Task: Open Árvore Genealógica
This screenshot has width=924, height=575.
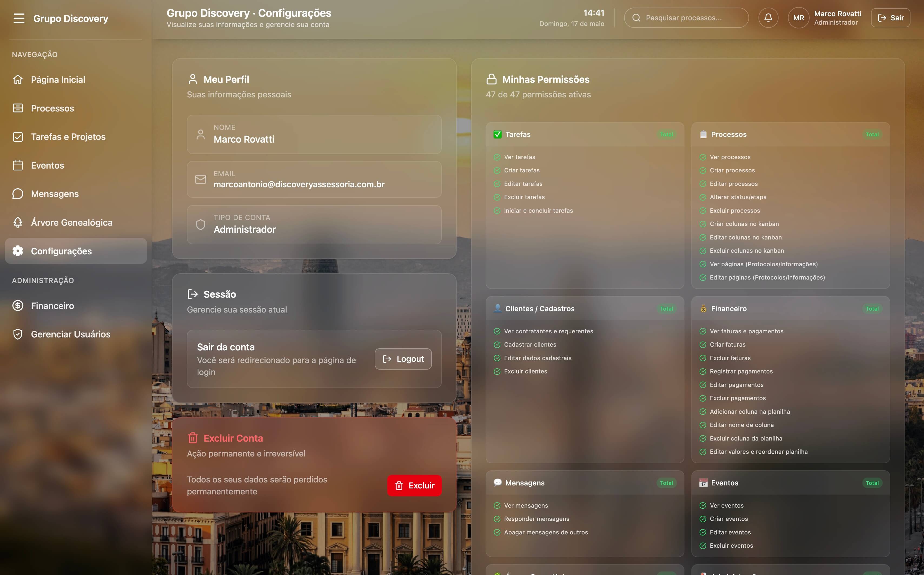Action: coord(76,222)
